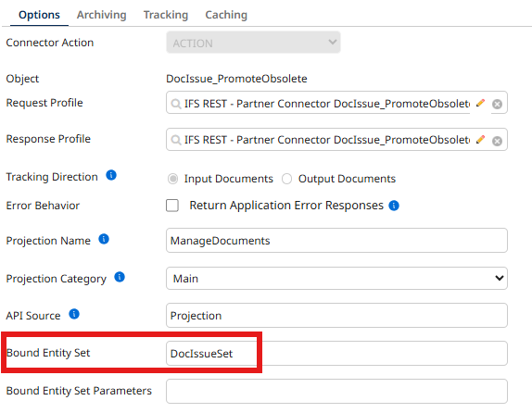
Task: Open the Connector Action dropdown
Action: click(x=253, y=43)
